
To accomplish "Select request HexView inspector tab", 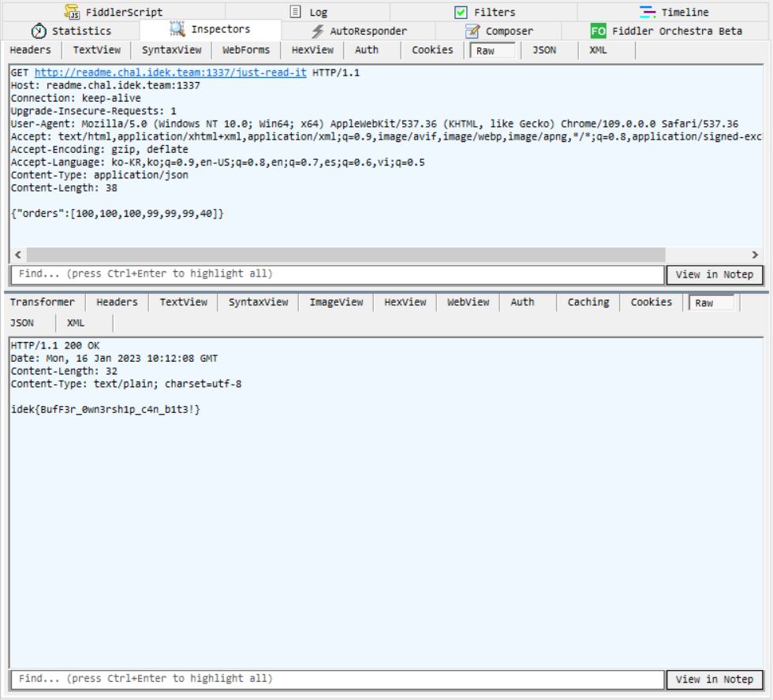I will 312,50.
